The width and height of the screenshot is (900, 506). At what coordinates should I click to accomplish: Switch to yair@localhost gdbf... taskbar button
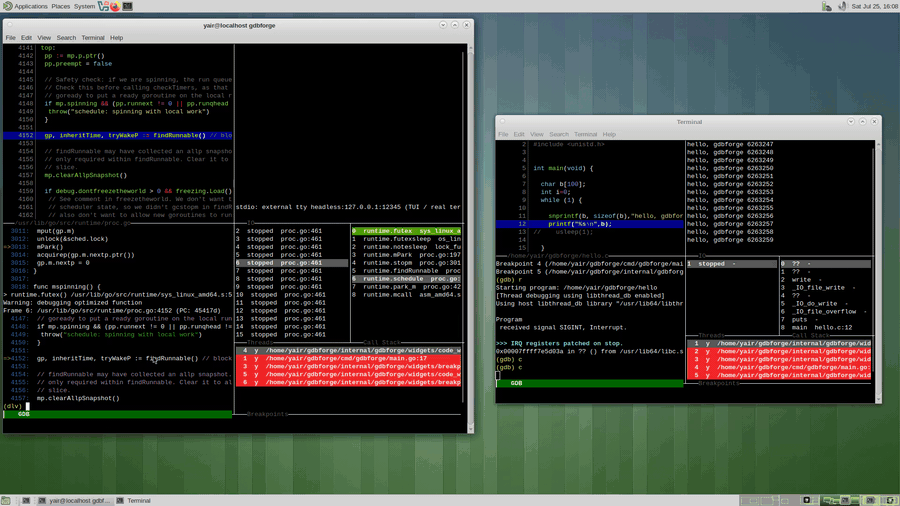(74, 500)
